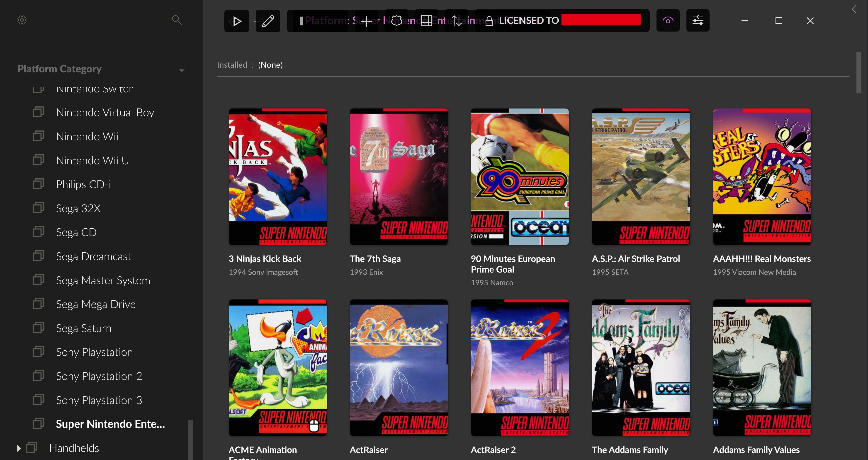Select the Sega Master System platform
868x460 pixels.
(x=103, y=280)
